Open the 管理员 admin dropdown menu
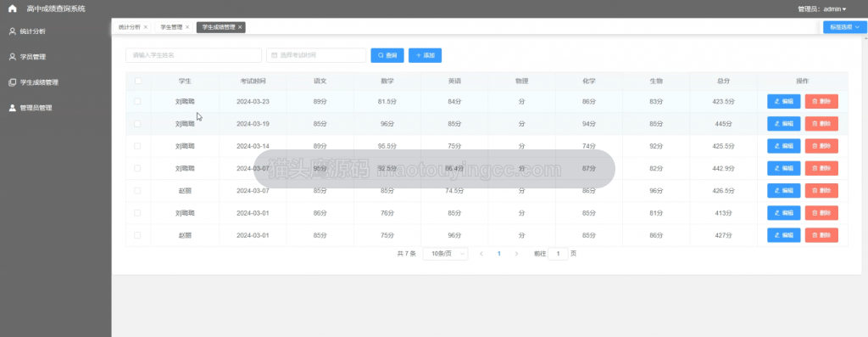This screenshot has width=868, height=337. (x=821, y=8)
